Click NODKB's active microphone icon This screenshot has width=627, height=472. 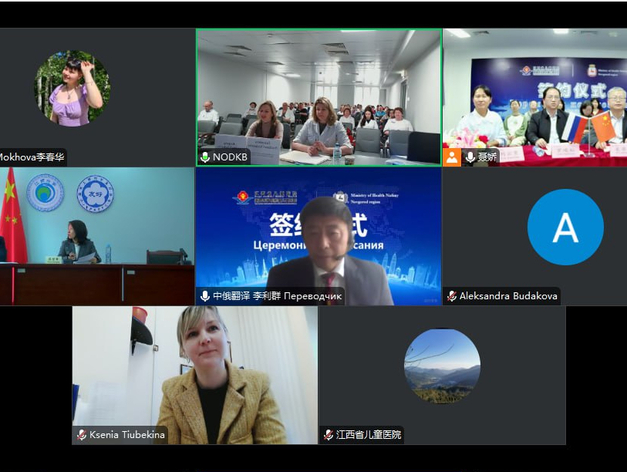[205, 157]
